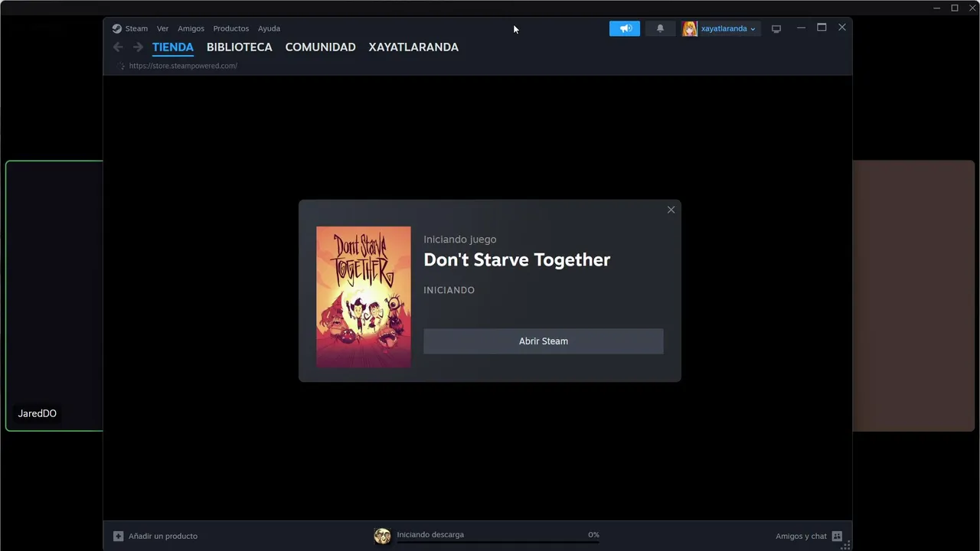
Task: Click the store URL address text
Action: (183, 66)
